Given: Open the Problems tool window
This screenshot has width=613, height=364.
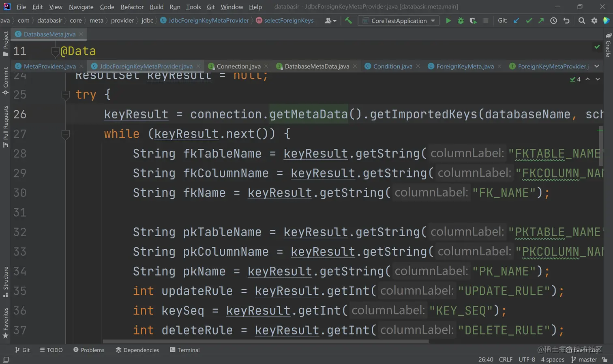Looking at the screenshot, I should point(89,350).
